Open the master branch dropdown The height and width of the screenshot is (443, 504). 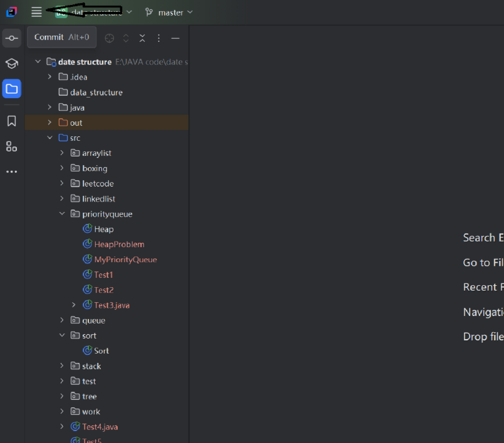190,13
